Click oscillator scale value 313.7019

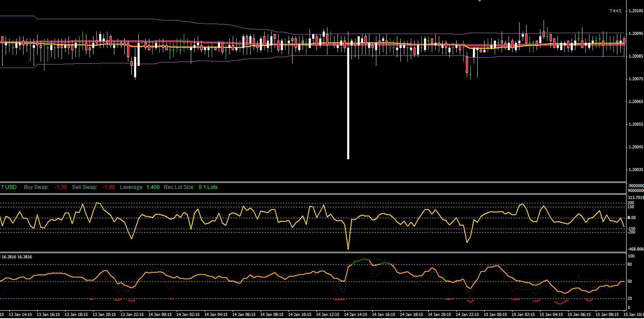tap(636, 198)
